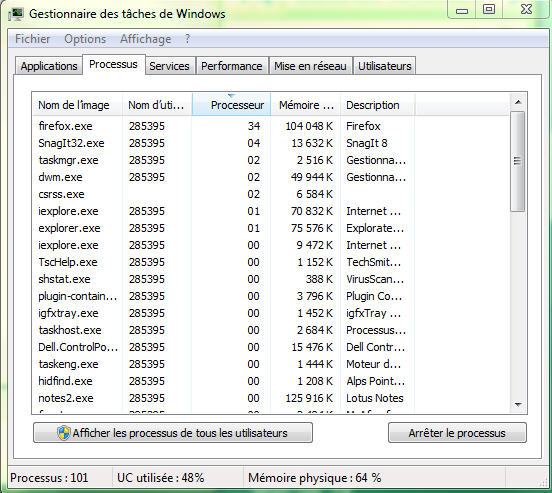Viewport: 552px width, 493px height.
Task: Open the Fichier menu
Action: (32, 39)
